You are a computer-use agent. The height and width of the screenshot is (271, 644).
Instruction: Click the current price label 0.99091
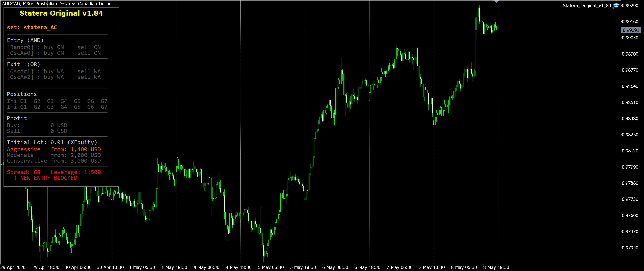(x=631, y=30)
